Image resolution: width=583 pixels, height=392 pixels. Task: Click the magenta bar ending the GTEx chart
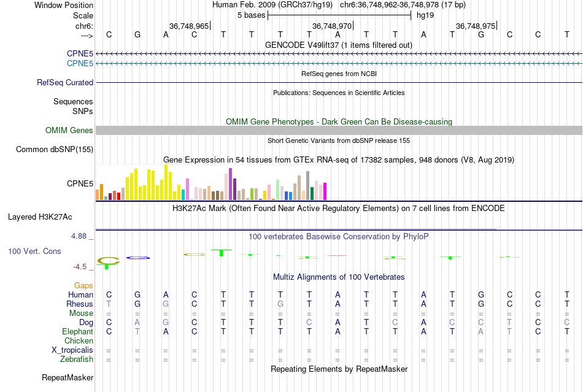click(x=325, y=191)
